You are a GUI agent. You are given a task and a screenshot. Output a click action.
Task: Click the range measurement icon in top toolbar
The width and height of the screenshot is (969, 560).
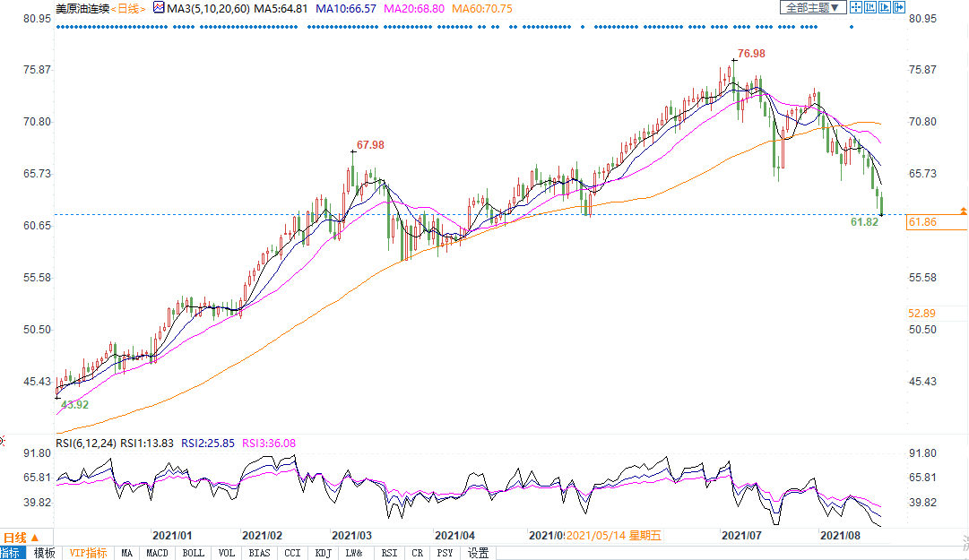pyautogui.click(x=870, y=8)
